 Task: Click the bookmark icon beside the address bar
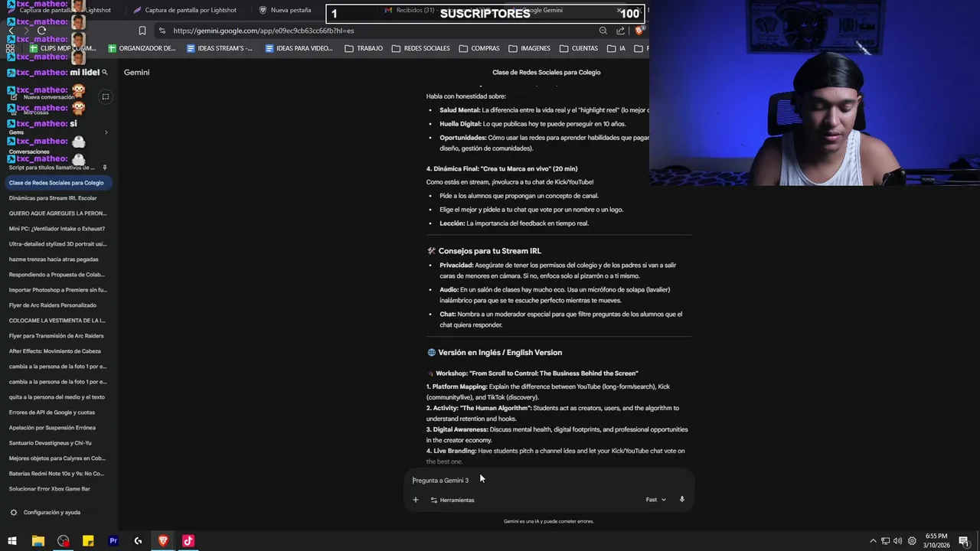pyautogui.click(x=142, y=31)
